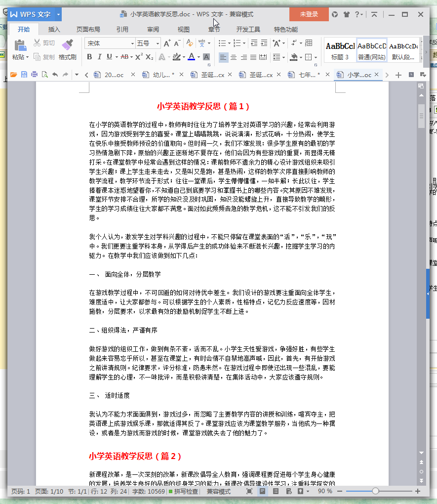
Task: Expand the numbered list dropdown arrow
Action: [x=244, y=43]
